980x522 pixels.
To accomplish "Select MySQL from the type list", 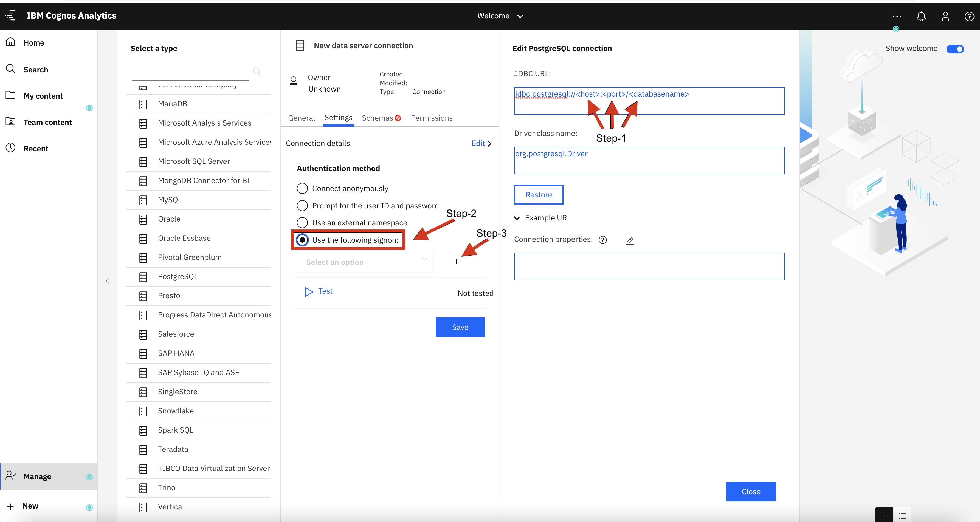I will coord(198,200).
